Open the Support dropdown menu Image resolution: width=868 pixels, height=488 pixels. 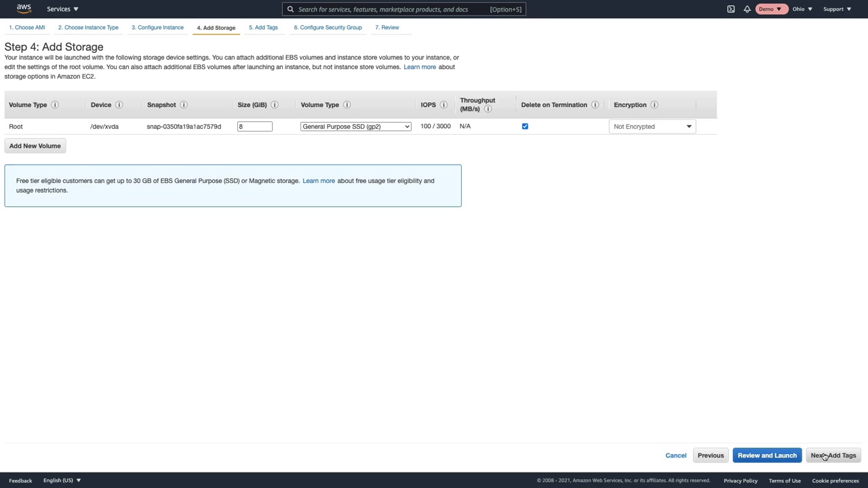(837, 9)
